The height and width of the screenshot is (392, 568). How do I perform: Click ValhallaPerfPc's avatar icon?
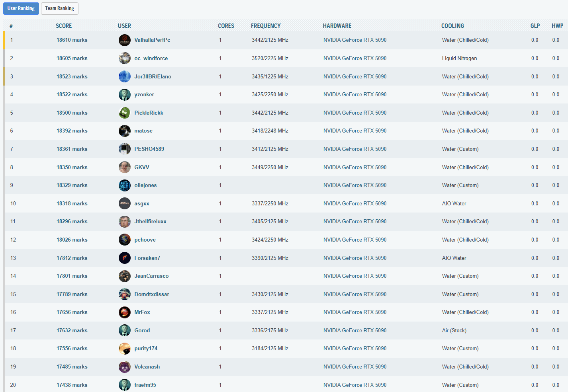tap(124, 40)
